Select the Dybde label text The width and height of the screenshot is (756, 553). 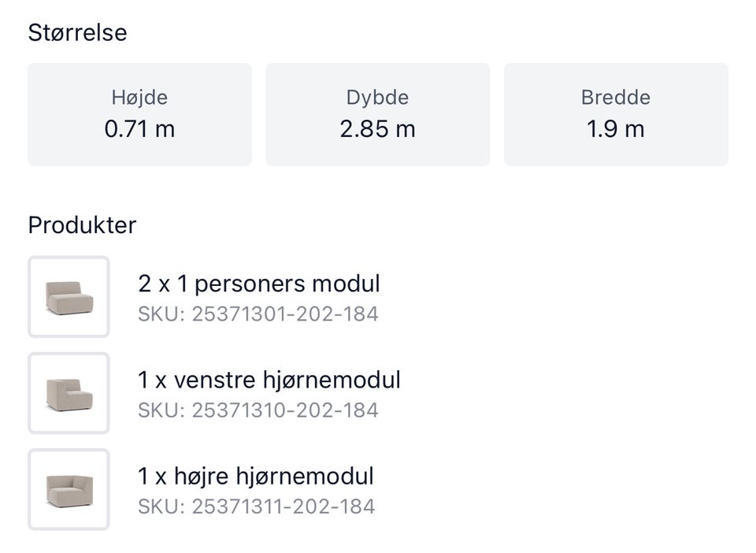(377, 98)
